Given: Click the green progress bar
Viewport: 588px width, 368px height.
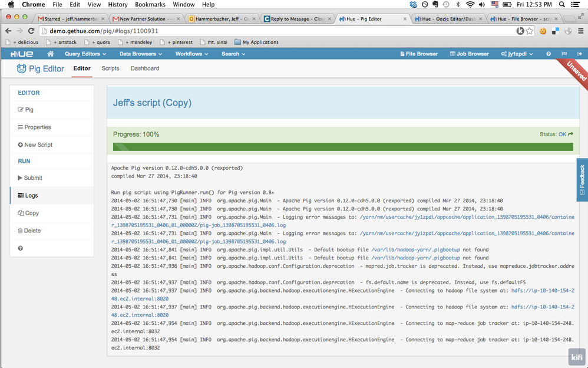Looking at the screenshot, I should (343, 147).
